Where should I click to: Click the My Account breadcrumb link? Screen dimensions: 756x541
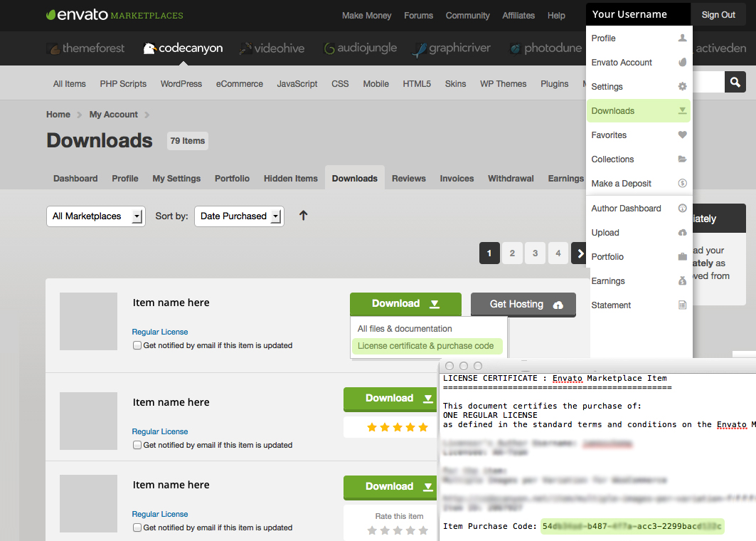[113, 115]
